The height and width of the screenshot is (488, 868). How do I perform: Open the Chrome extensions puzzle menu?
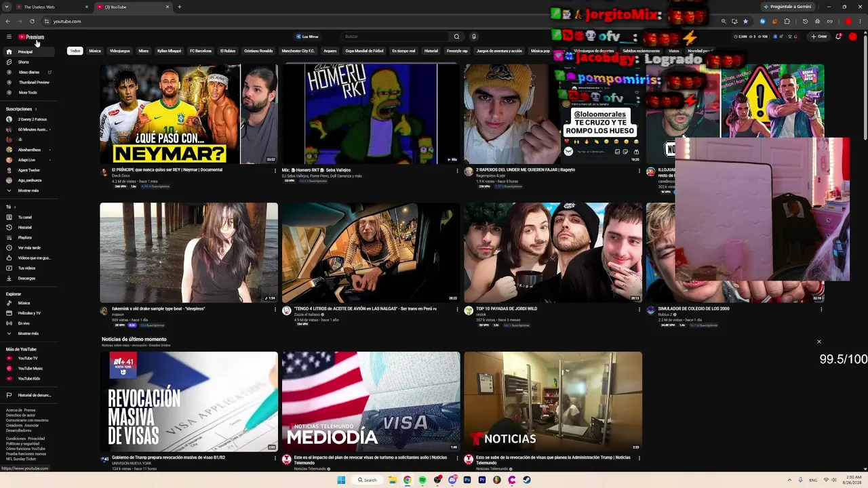click(787, 21)
